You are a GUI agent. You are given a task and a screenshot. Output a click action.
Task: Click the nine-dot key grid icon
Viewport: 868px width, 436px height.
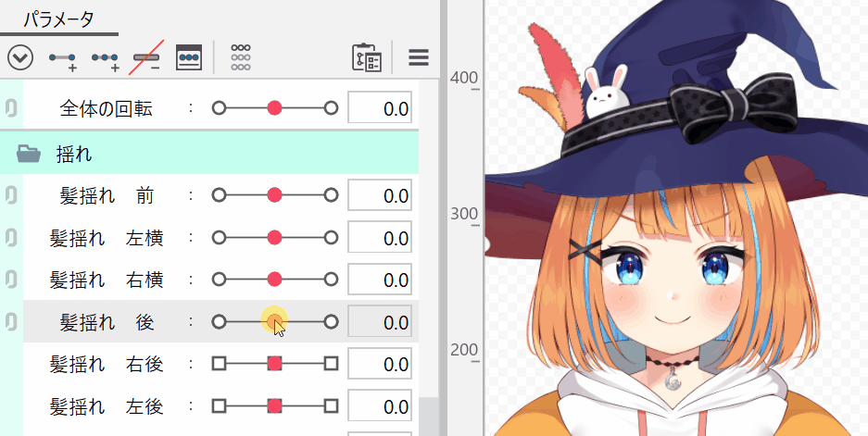tap(241, 57)
